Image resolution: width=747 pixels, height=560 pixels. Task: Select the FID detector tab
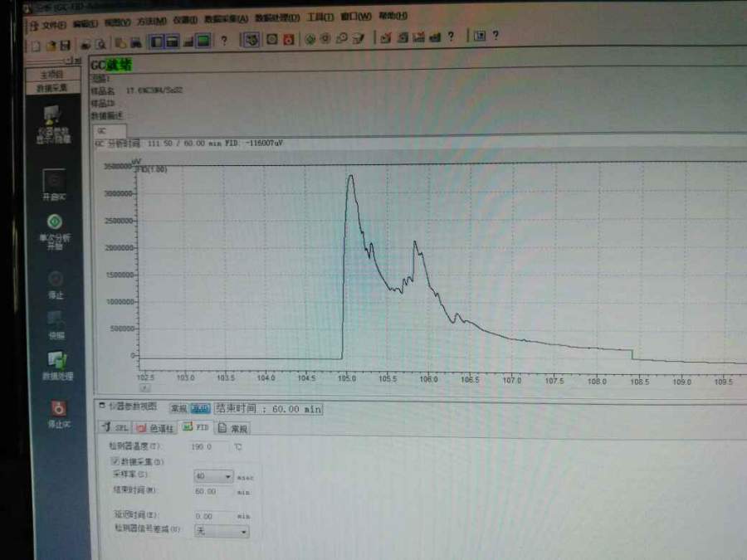(196, 427)
